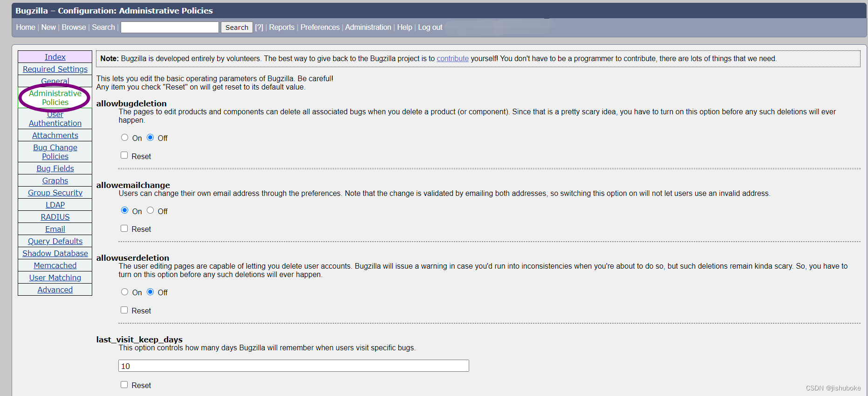Open the Home link
The width and height of the screenshot is (868, 396).
(26, 28)
